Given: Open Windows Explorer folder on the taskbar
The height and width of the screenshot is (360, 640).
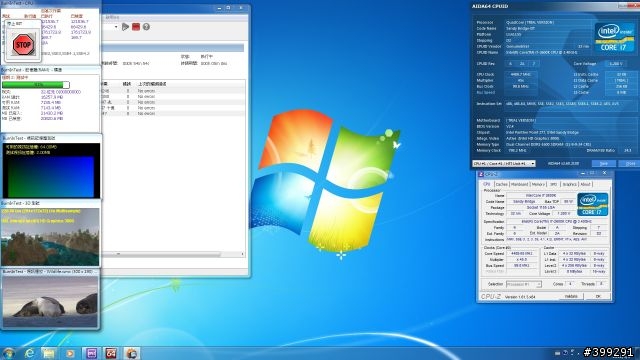Looking at the screenshot, I should point(49,353).
